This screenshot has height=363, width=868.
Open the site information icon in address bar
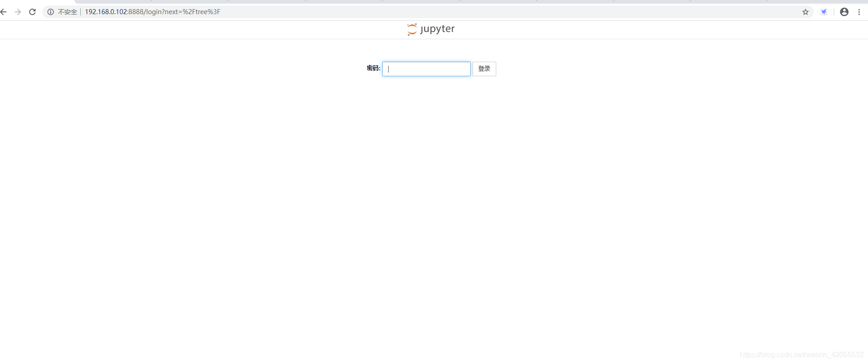point(51,12)
